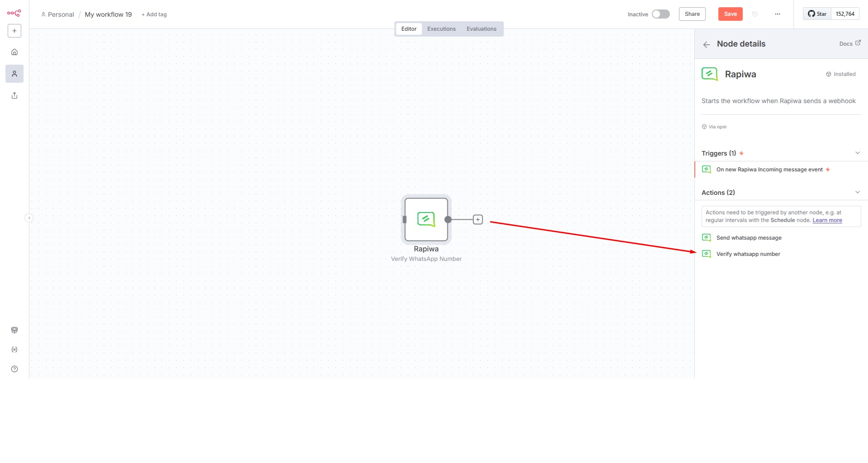
Task: Click the Save button
Action: (x=730, y=14)
